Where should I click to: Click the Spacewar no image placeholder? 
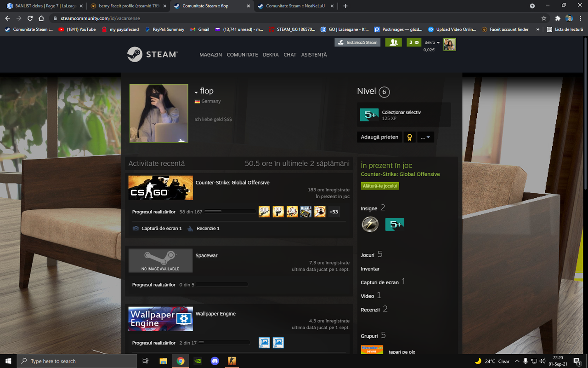160,260
